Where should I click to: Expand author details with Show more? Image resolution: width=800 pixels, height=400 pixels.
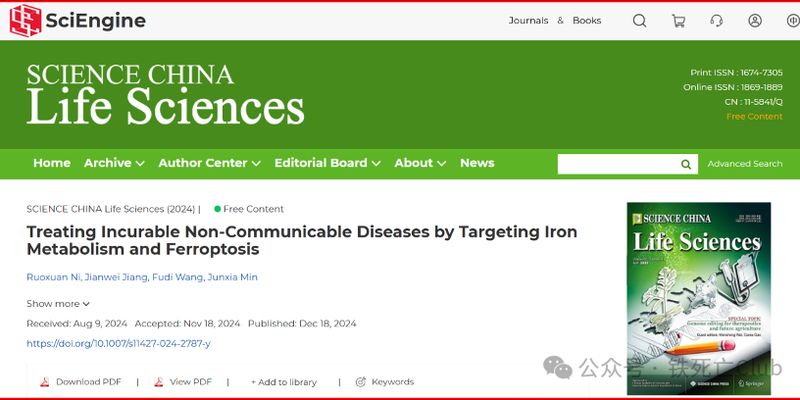tap(58, 304)
